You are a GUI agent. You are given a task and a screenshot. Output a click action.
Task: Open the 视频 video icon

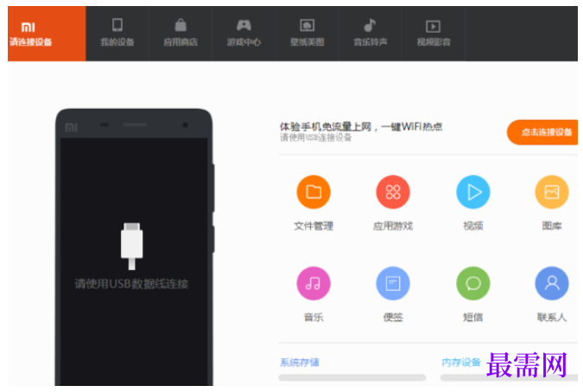tap(473, 192)
